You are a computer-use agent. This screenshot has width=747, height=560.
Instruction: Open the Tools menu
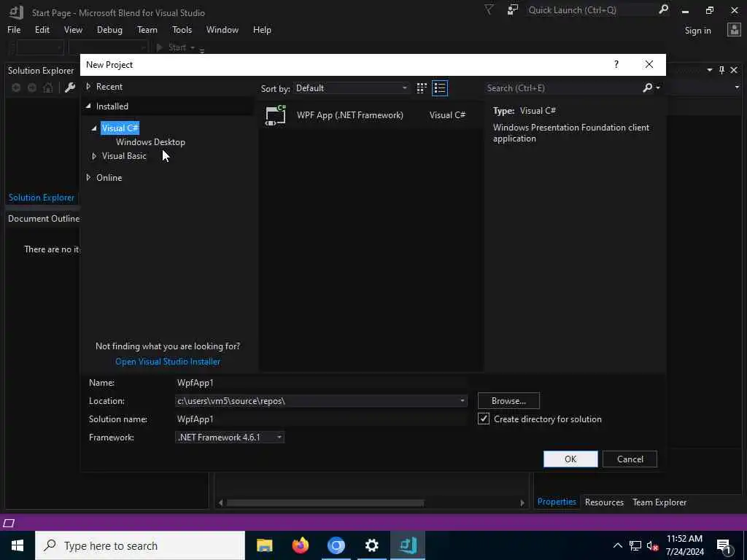pos(182,29)
